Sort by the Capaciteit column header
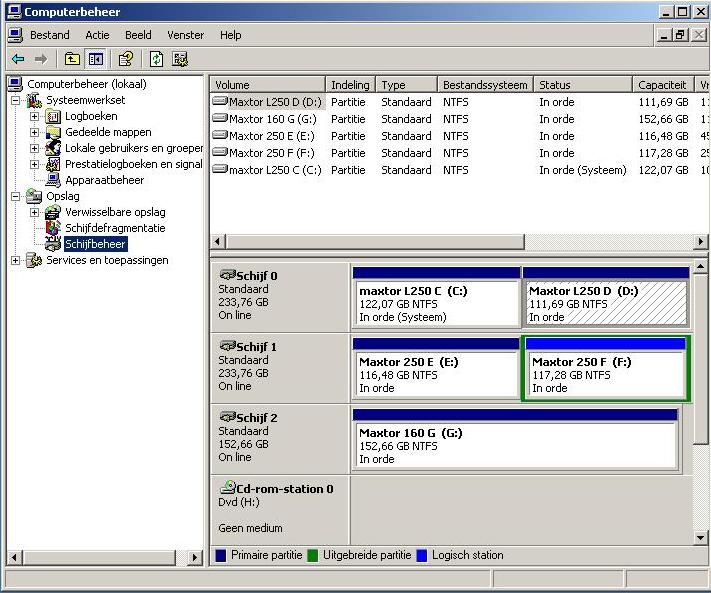This screenshot has height=593, width=711. coord(663,85)
